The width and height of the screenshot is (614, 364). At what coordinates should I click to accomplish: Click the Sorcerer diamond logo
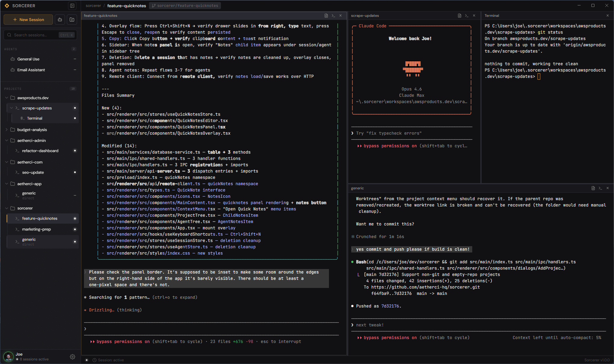[7, 5]
